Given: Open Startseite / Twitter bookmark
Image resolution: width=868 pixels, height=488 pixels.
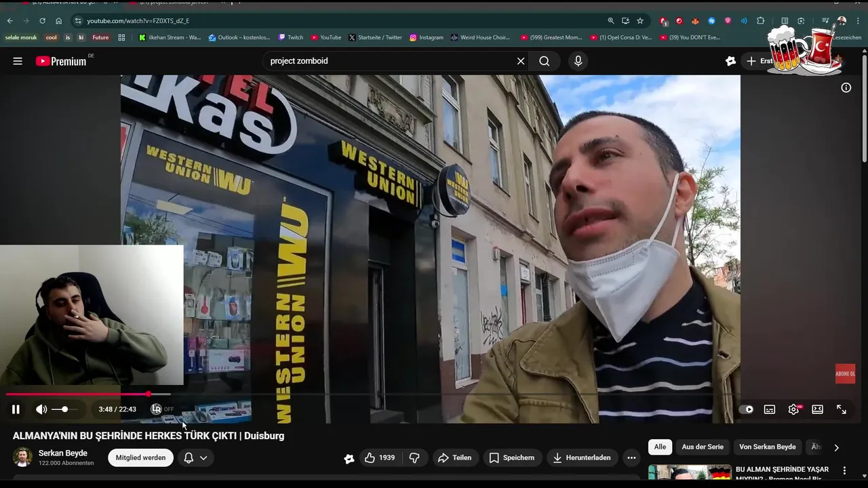Looking at the screenshot, I should pyautogui.click(x=375, y=38).
